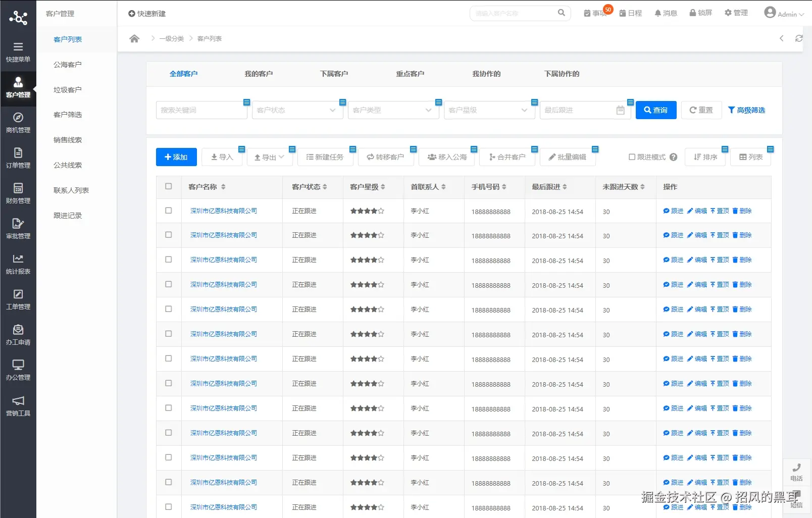The width and height of the screenshot is (812, 518).
Task: Check the fifth customer row checkbox
Action: coord(169,309)
